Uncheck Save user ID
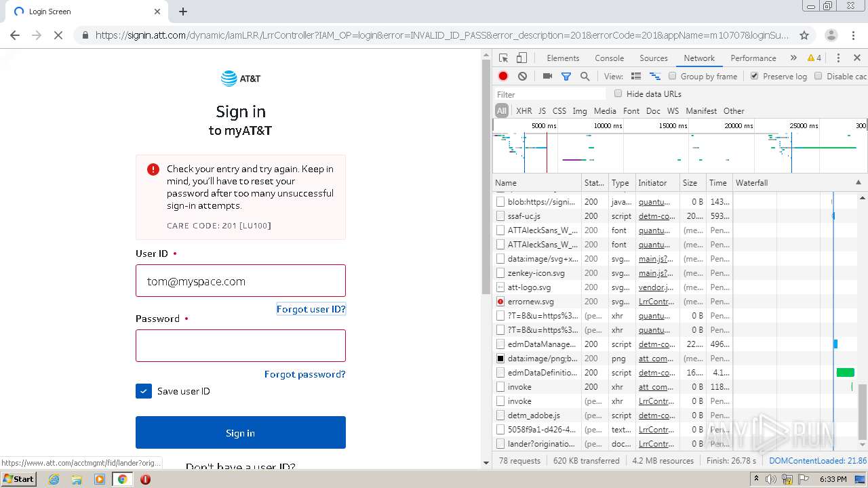 point(144,391)
